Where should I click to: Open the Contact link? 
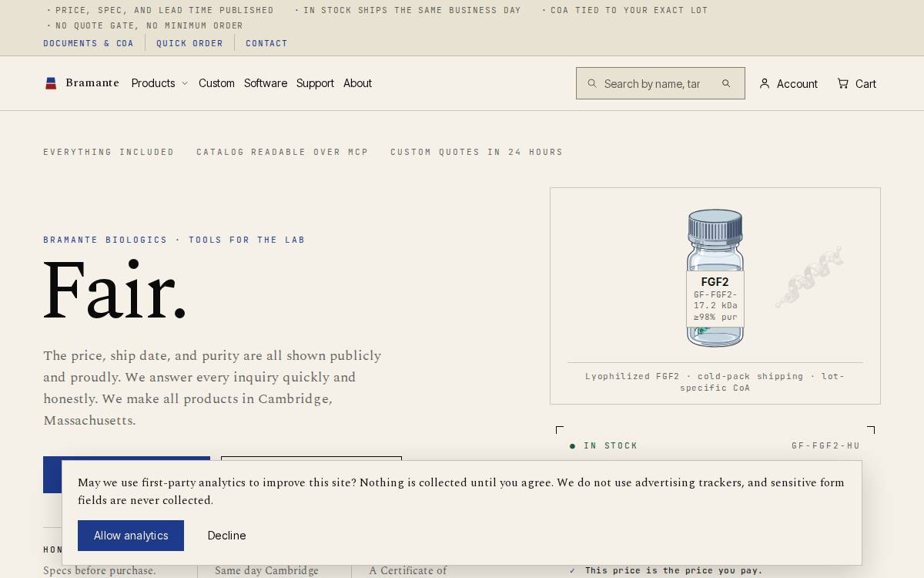coord(266,43)
